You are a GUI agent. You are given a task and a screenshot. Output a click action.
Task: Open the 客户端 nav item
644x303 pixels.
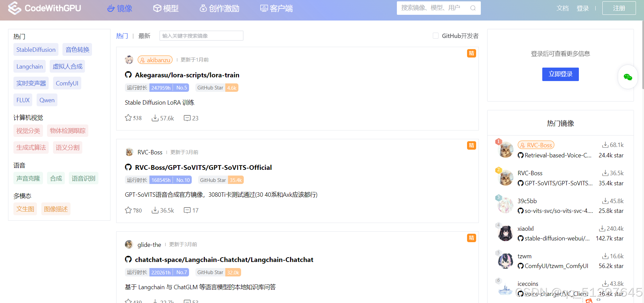[x=276, y=8]
